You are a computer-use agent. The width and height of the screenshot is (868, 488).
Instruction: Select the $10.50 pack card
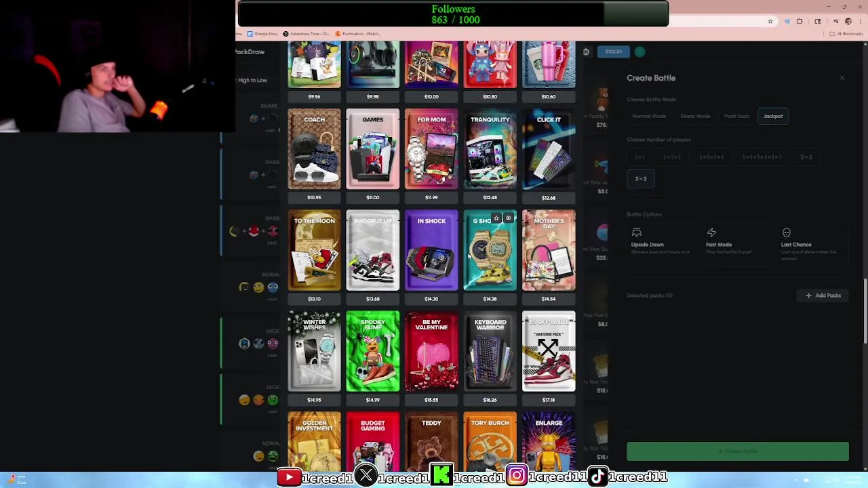click(x=490, y=64)
